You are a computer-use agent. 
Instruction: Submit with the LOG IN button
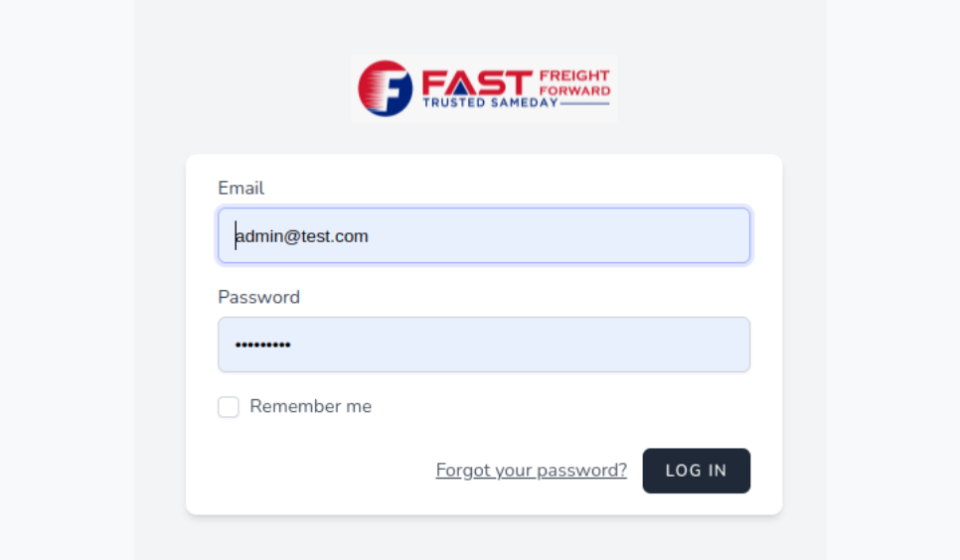tap(696, 471)
